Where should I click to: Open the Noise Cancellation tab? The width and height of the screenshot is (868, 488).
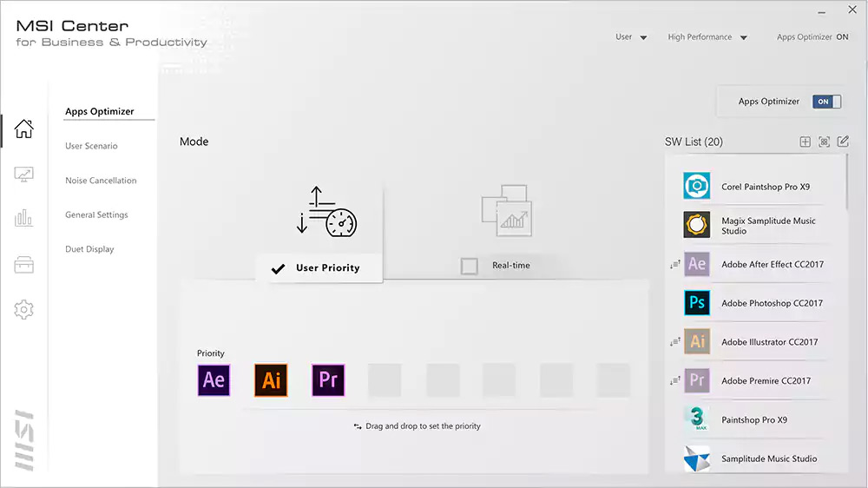click(x=101, y=181)
